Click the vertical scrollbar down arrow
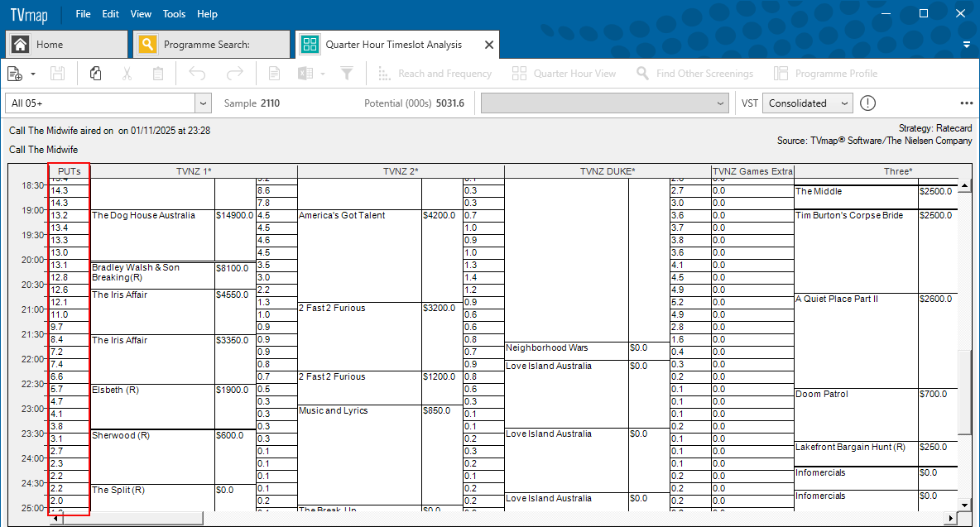Screen dimensions: 980x527 pos(964,505)
